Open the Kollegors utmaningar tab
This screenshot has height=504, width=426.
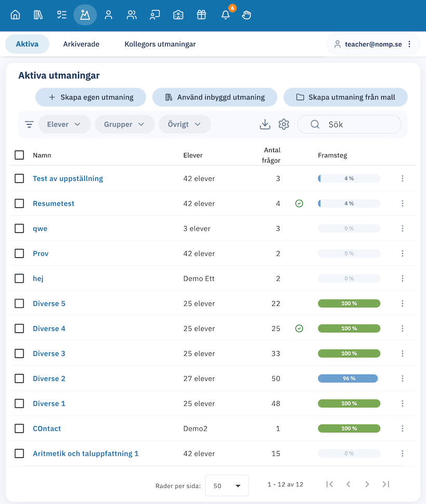[x=160, y=44]
